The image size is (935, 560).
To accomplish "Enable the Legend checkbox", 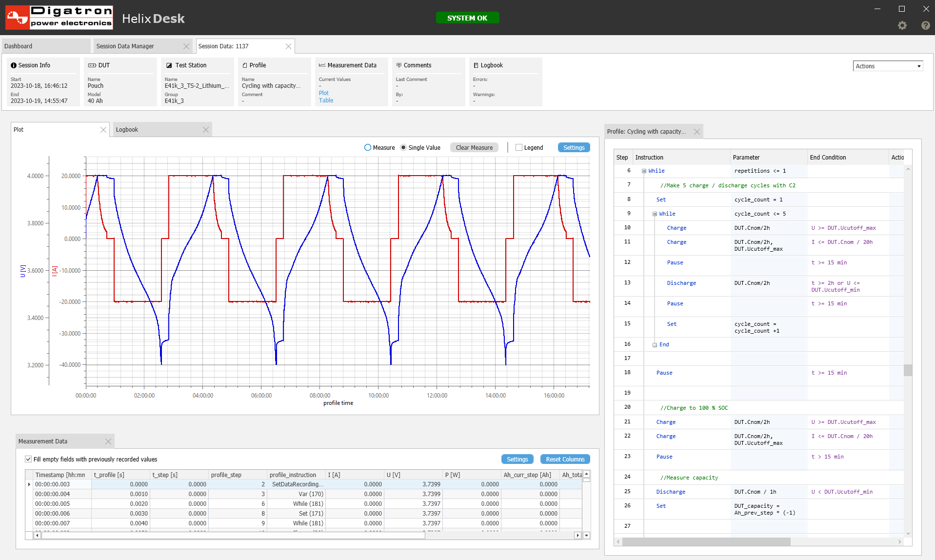I will 519,148.
